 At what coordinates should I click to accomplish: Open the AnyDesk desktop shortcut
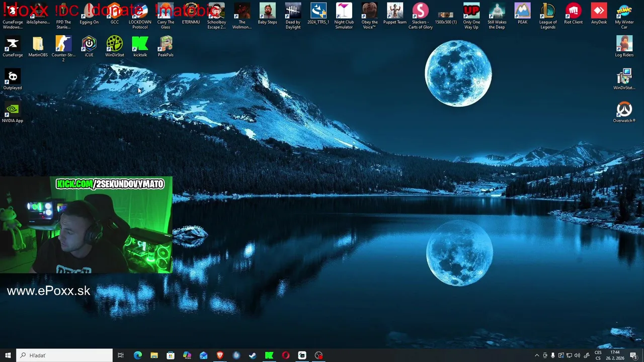[599, 14]
